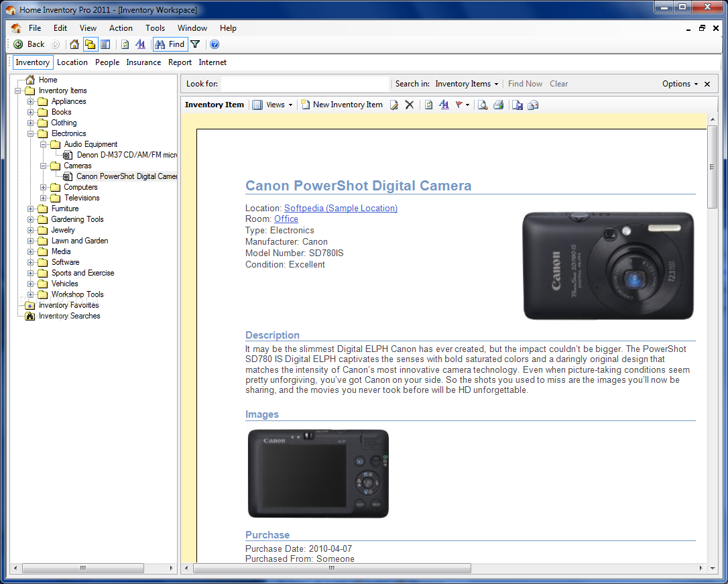Switch to the People tab

click(107, 62)
